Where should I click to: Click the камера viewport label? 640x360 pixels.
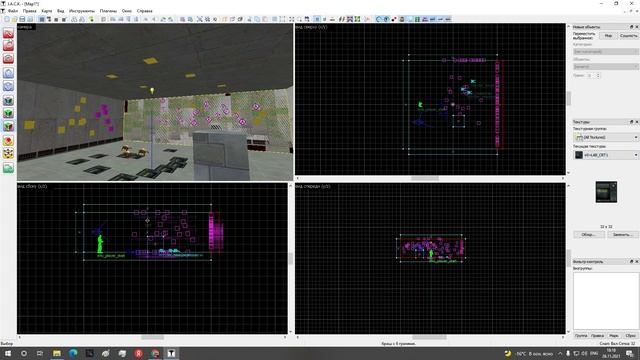25,27
